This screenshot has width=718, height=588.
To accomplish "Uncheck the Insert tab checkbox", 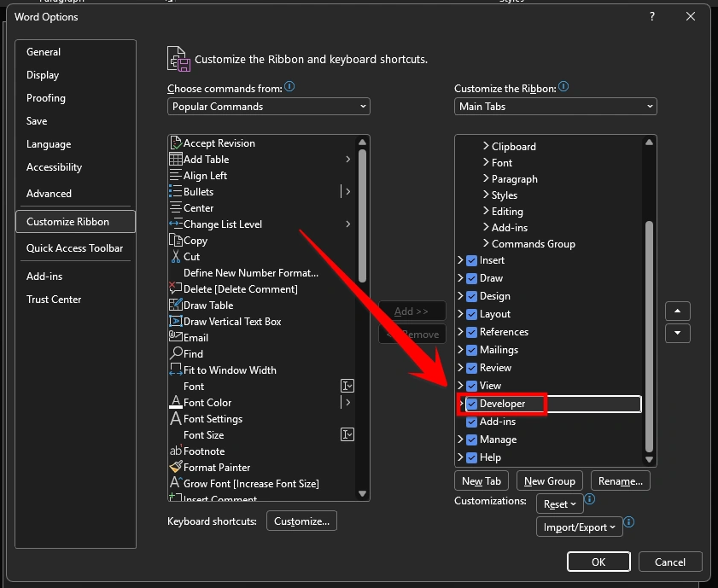I will (x=471, y=260).
